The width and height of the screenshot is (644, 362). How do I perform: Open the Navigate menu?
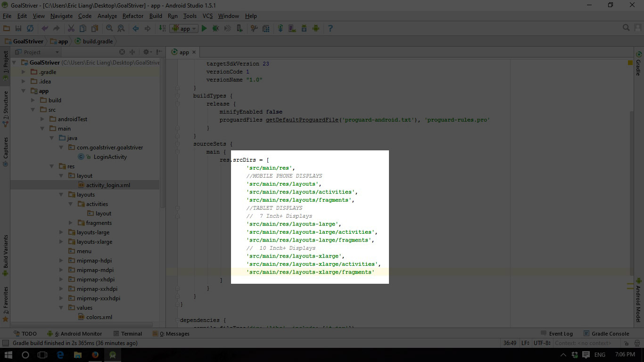coord(61,16)
